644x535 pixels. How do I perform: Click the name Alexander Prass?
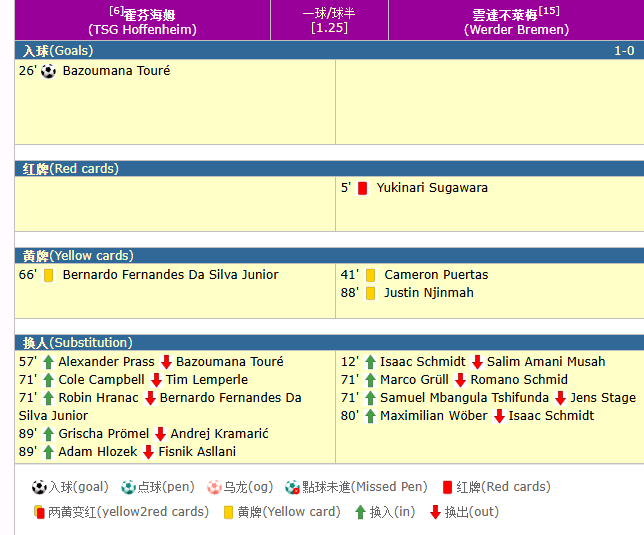pos(106,362)
